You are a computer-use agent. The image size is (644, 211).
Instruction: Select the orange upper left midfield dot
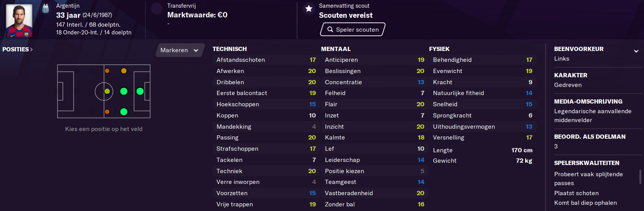pyautogui.click(x=107, y=71)
